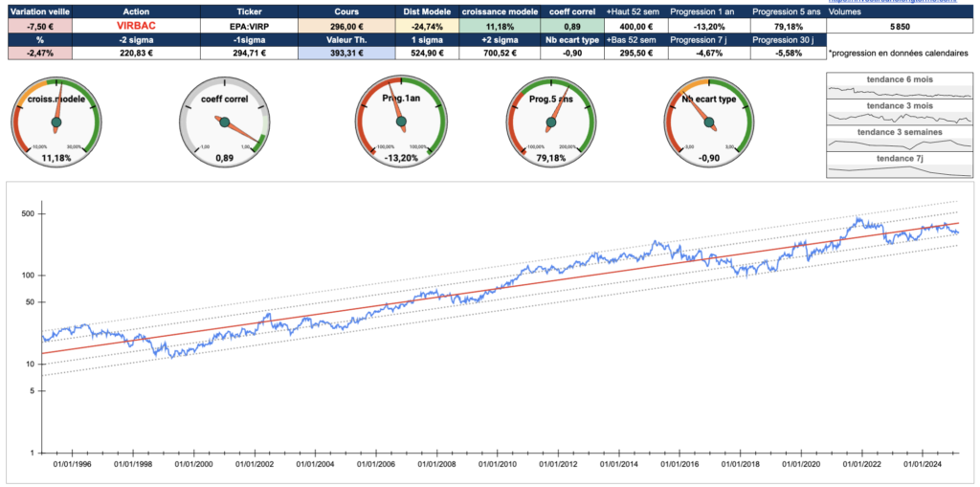Screen dimensions: 980x487
Task: Click the -1sigma value 294,71 €
Action: [x=250, y=54]
